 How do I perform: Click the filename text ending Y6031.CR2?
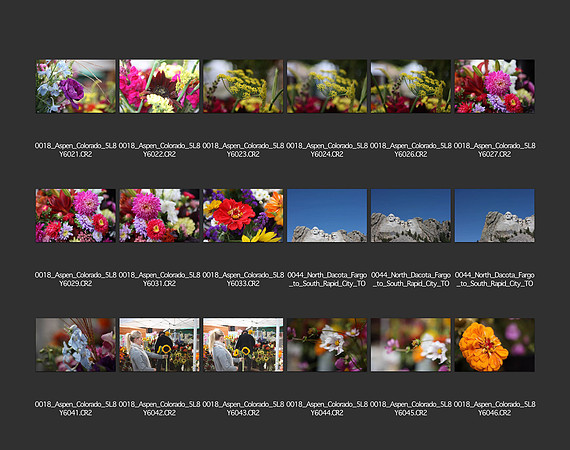(x=159, y=279)
